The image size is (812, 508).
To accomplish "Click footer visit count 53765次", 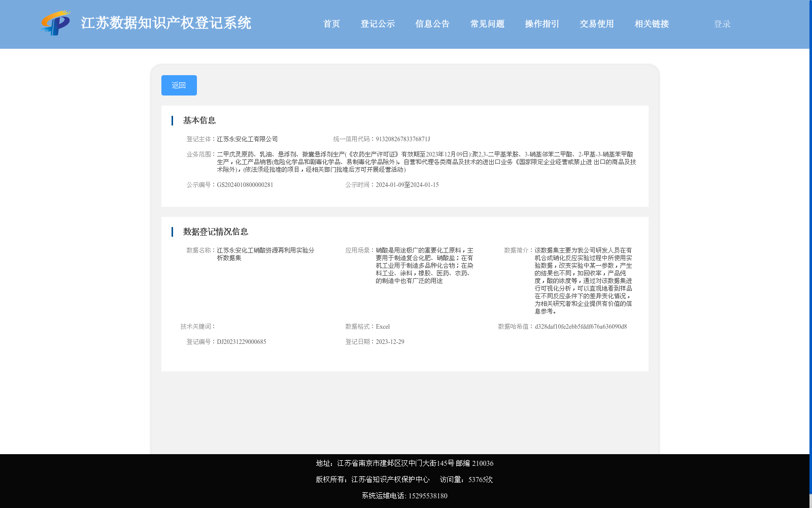I will coord(481,480).
